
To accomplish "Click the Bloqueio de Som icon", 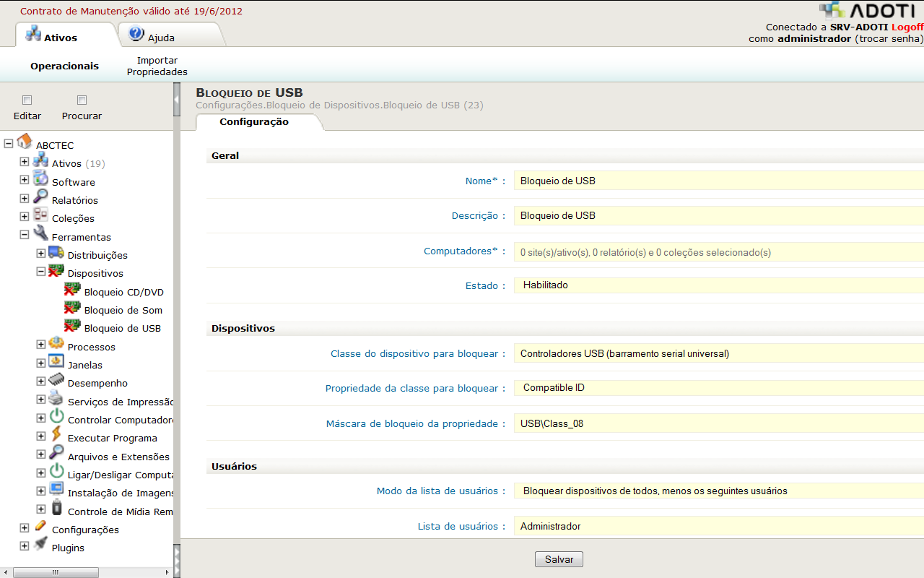I will [x=72, y=307].
